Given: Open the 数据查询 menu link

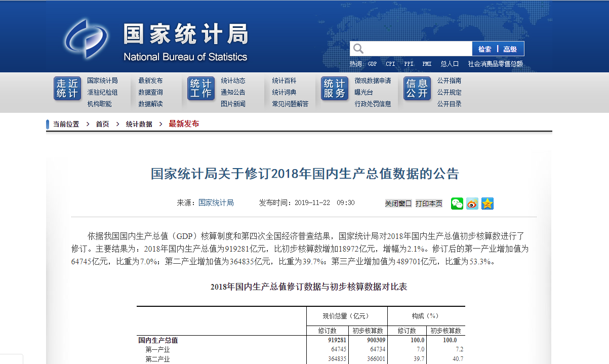Looking at the screenshot, I should [150, 92].
